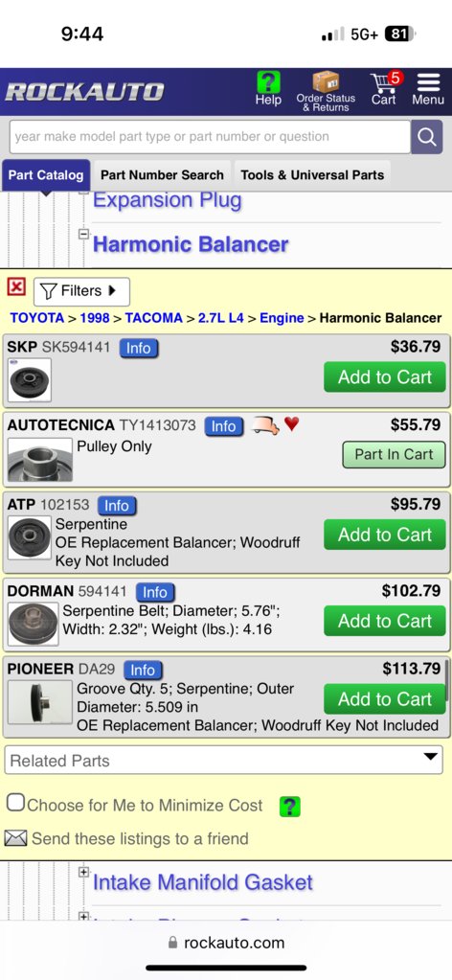Open the Filters dropdown button
The height and width of the screenshot is (980, 452).
82,291
